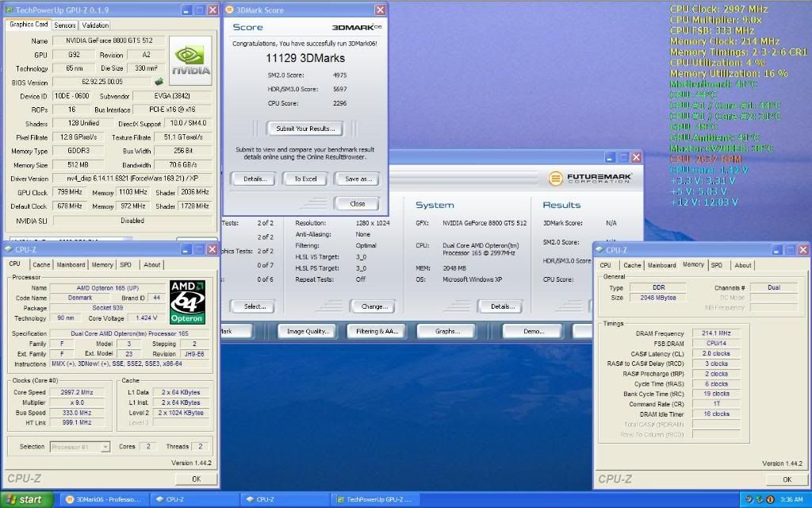Viewport: 812px width, 508px height.
Task: Open About tab in left CPU-Z
Action: pyautogui.click(x=151, y=264)
